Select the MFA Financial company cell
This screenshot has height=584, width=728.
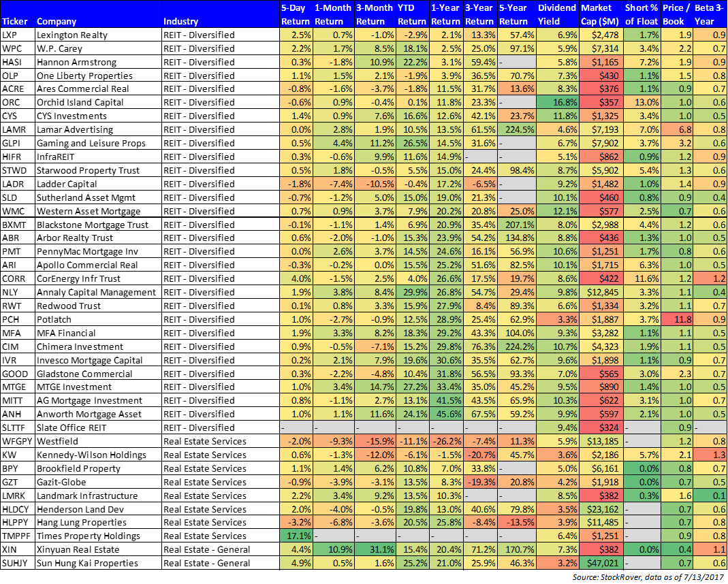(98, 333)
